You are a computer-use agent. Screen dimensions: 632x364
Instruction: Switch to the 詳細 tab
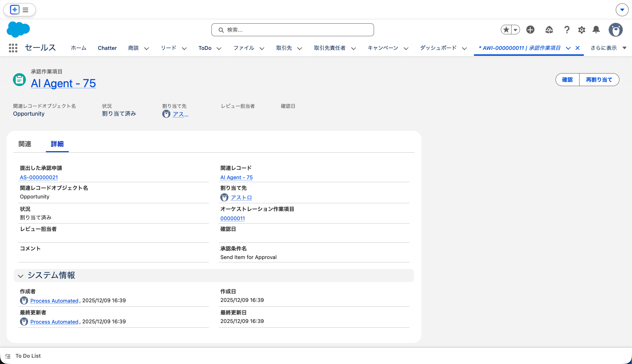[57, 144]
